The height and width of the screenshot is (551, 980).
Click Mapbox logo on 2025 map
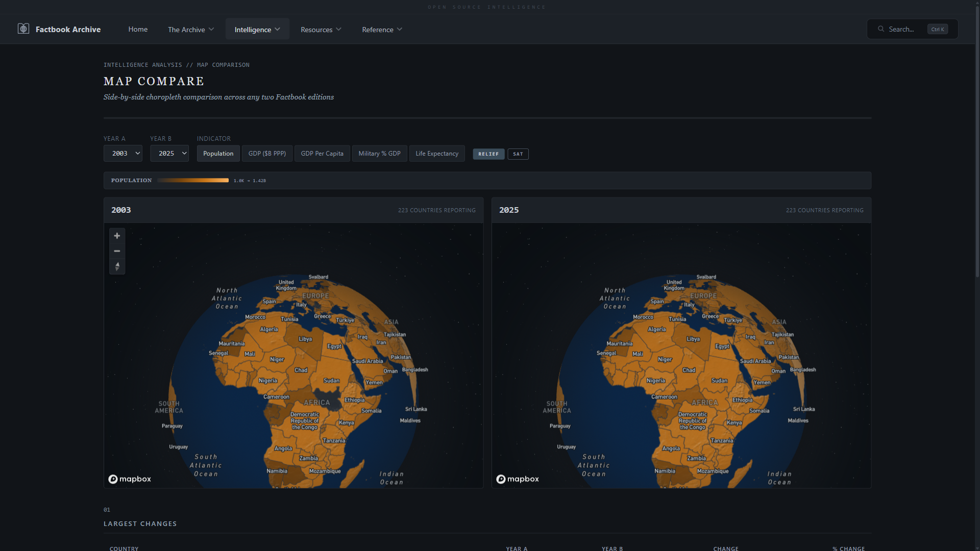point(518,479)
